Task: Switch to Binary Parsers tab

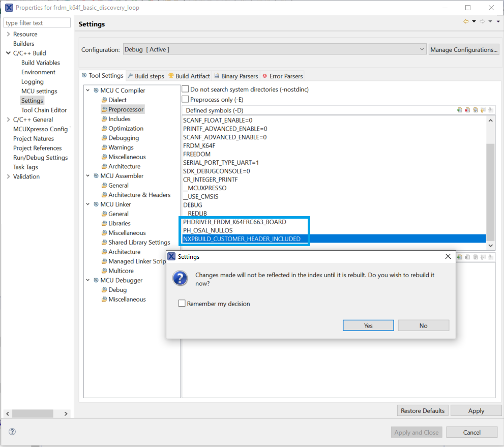Action: click(x=236, y=76)
